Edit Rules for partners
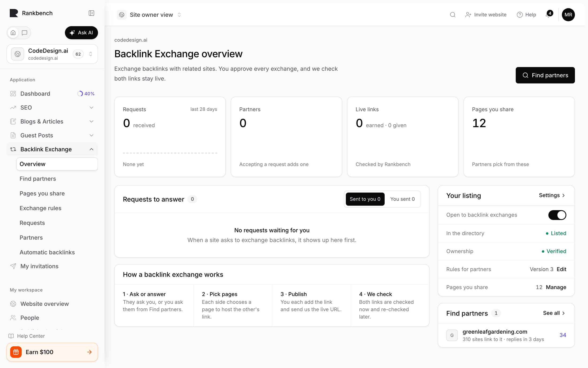 [x=562, y=269]
